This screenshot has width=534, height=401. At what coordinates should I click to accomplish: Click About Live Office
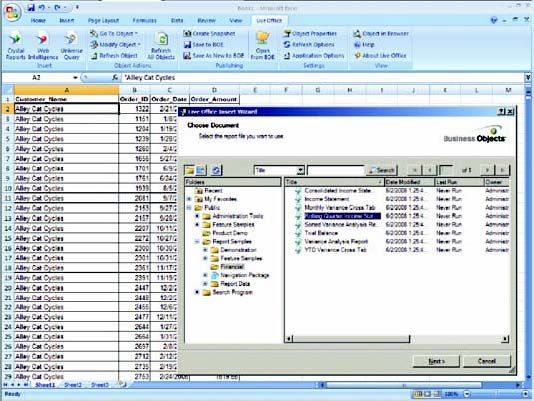tap(380, 55)
